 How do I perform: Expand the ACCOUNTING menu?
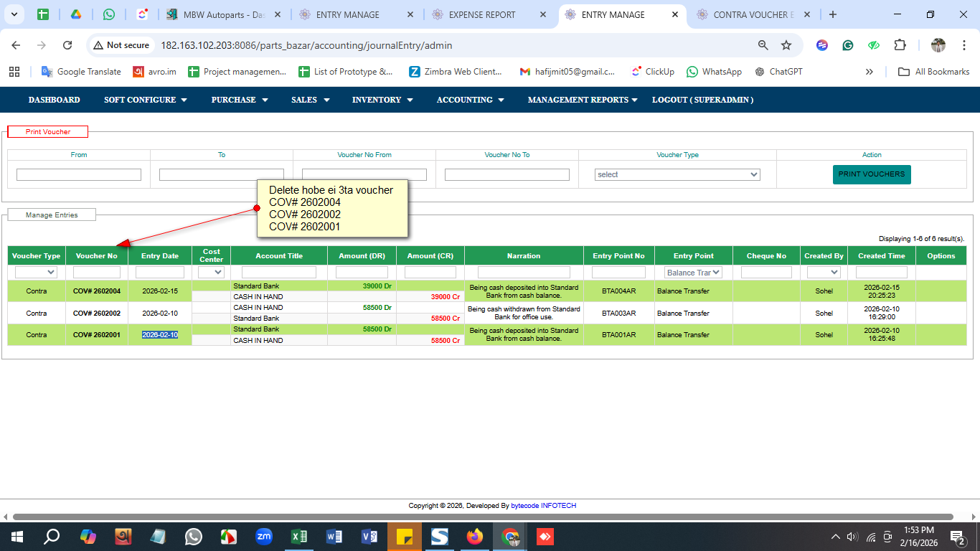click(x=471, y=100)
